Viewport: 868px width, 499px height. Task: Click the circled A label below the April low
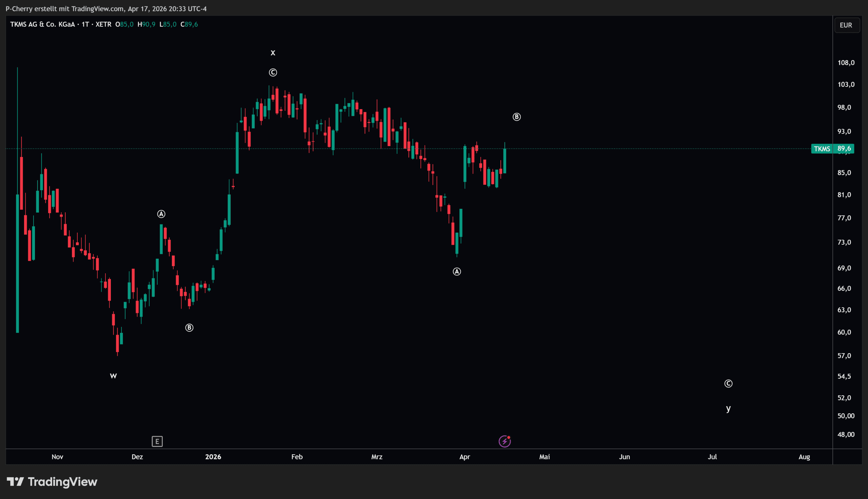(457, 272)
